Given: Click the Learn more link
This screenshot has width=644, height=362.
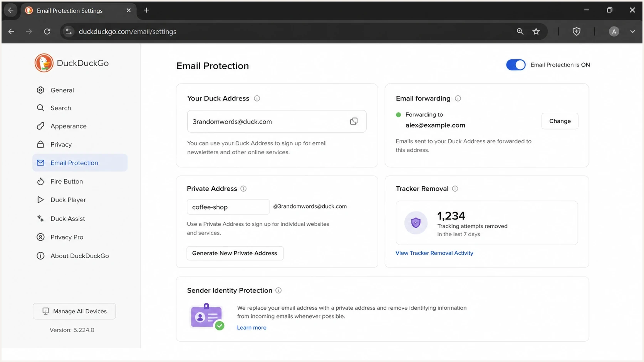Looking at the screenshot, I should tap(252, 327).
